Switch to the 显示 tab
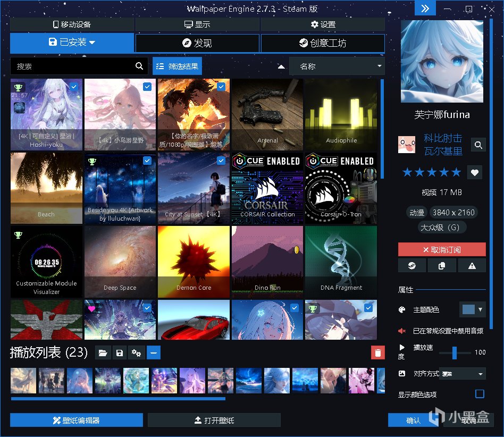504x437 pixels. pos(197,24)
